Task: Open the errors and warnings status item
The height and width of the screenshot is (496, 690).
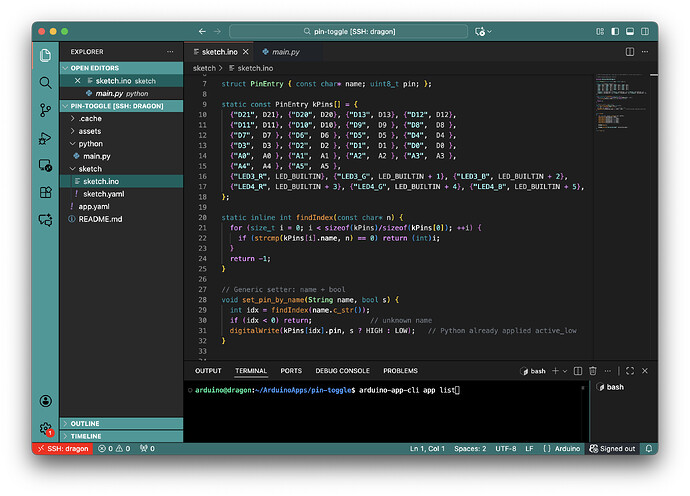Action: 114,448
